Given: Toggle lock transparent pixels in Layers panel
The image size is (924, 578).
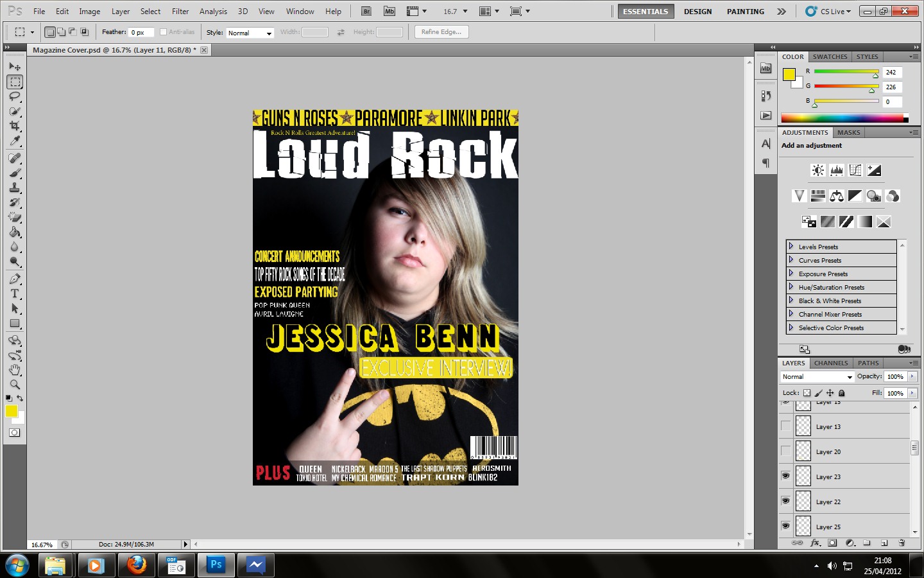Looking at the screenshot, I should (807, 393).
